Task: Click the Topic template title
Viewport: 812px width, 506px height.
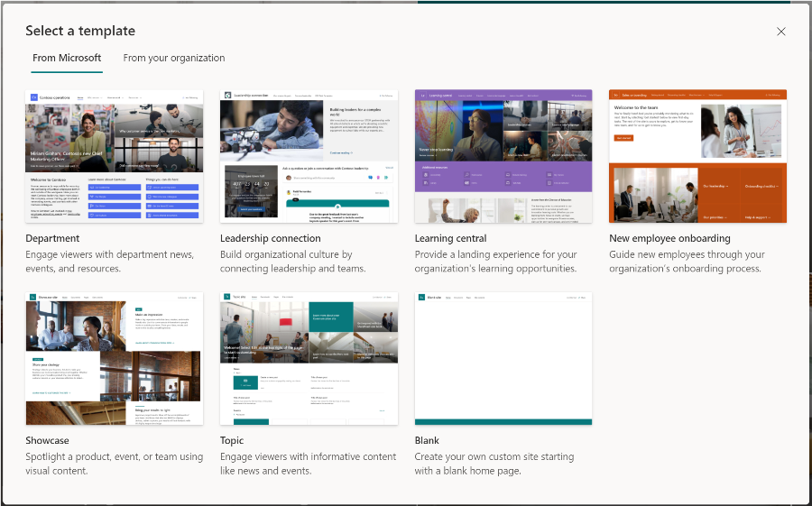Action: point(232,441)
